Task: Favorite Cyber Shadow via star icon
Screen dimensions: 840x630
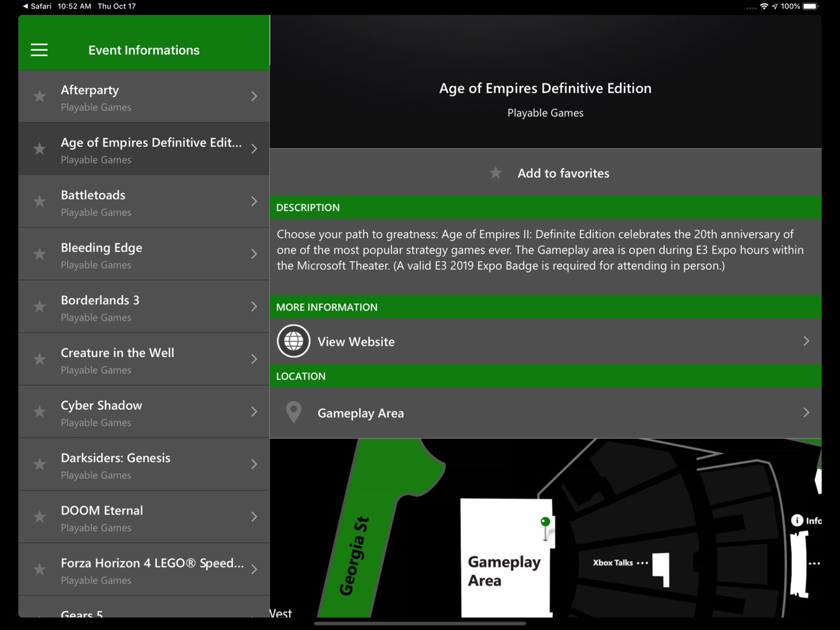Action: coord(40,412)
